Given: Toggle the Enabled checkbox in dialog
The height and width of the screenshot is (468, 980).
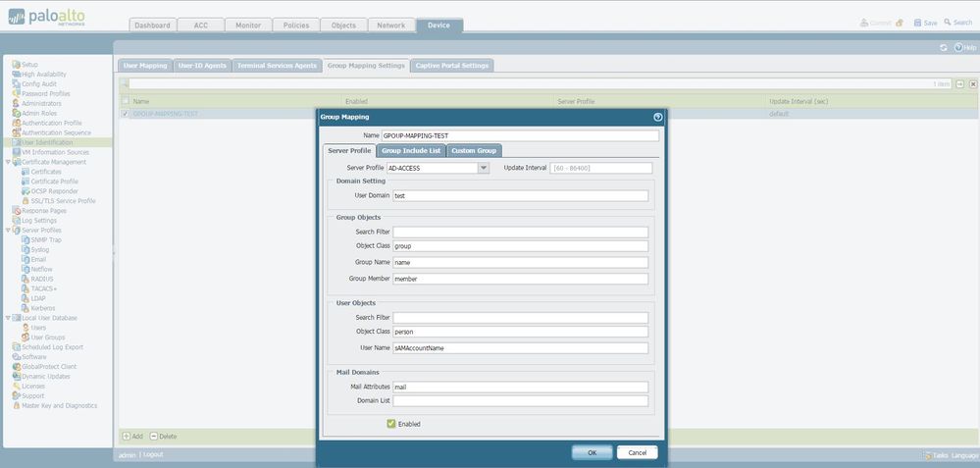Looking at the screenshot, I should (391, 424).
